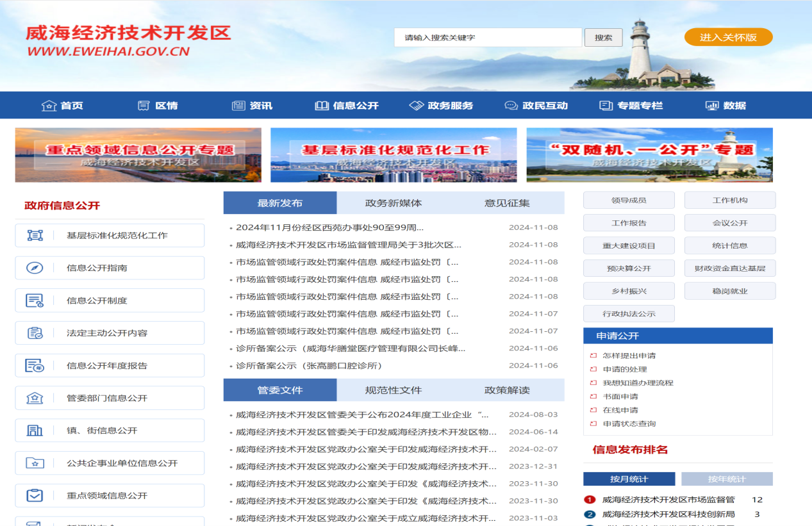The height and width of the screenshot is (526, 812).
Task: Open the 信息公开 navigation menu
Action: pyautogui.click(x=347, y=106)
